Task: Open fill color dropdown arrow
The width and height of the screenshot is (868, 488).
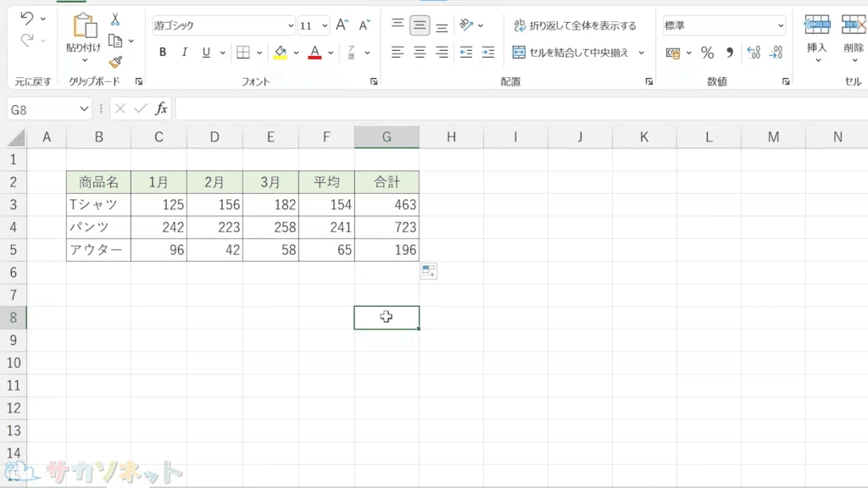Action: click(x=296, y=53)
